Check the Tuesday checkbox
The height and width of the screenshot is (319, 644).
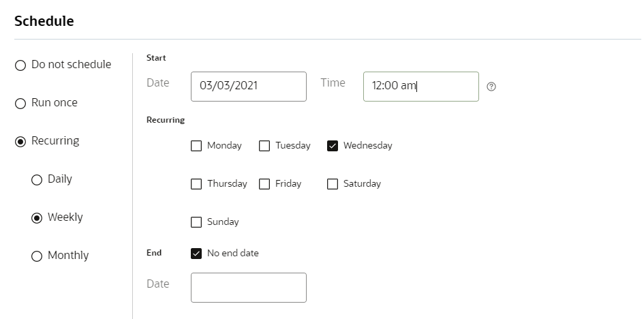[264, 146]
